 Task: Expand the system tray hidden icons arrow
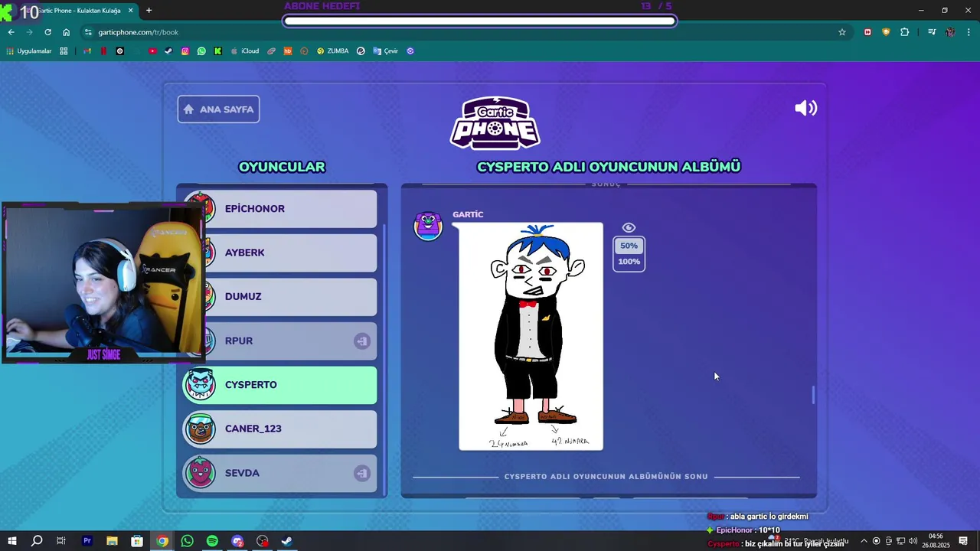click(x=864, y=541)
